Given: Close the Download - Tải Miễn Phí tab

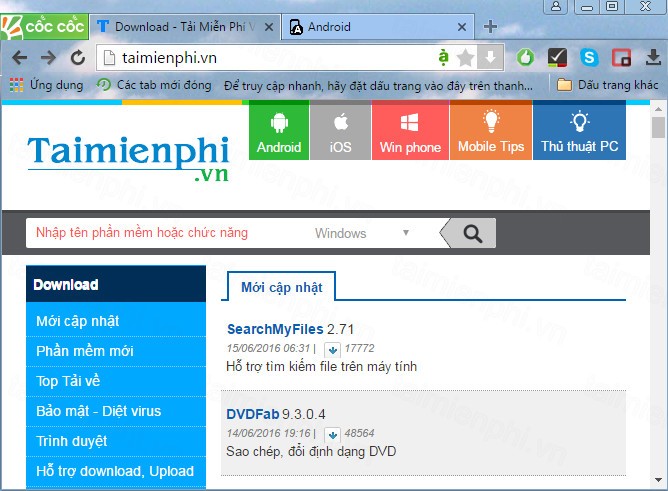Looking at the screenshot, I should [269, 27].
